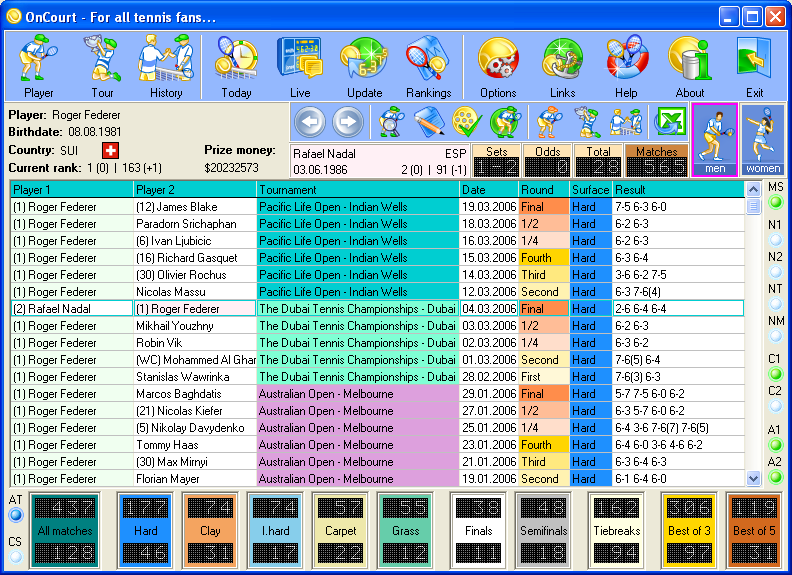Open the Rankings racket icon
The width and height of the screenshot is (792, 575).
428,66
